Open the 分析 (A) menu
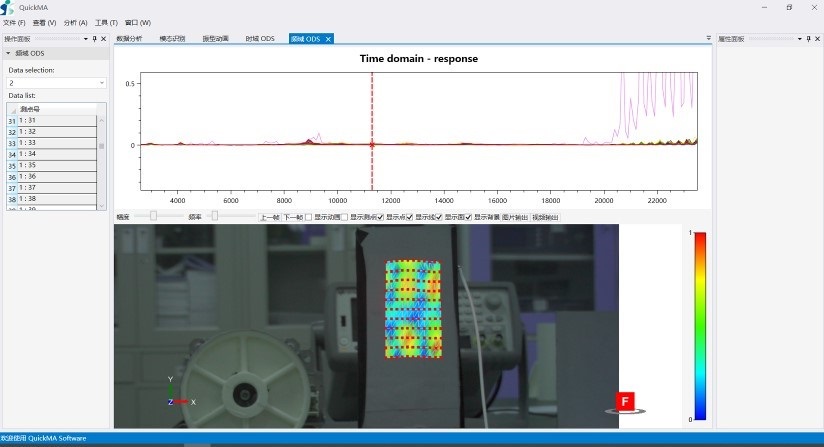 tap(75, 22)
